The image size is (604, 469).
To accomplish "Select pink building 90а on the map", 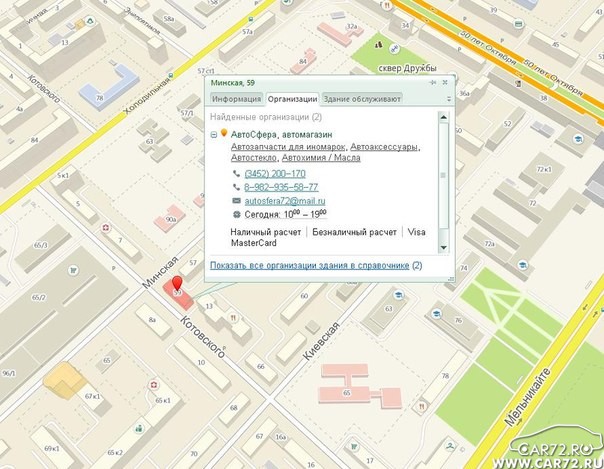I will pyautogui.click(x=170, y=219).
